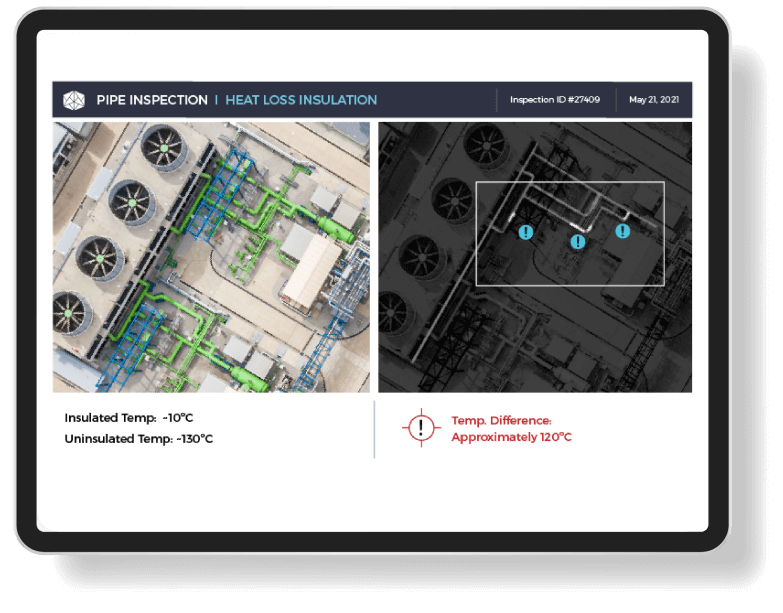Click the May 21, 2021 date
Image resolution: width=783 pixels, height=613 pixels.
pyautogui.click(x=652, y=100)
